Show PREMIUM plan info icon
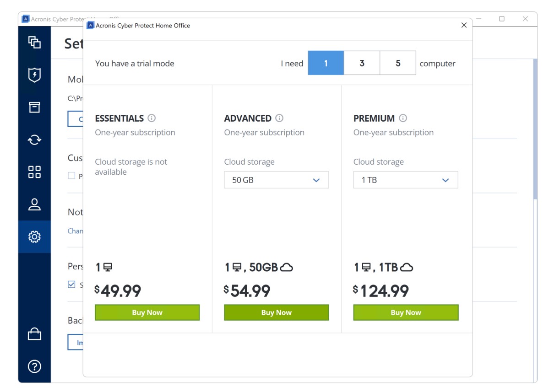This screenshot has width=549, height=392. point(403,118)
